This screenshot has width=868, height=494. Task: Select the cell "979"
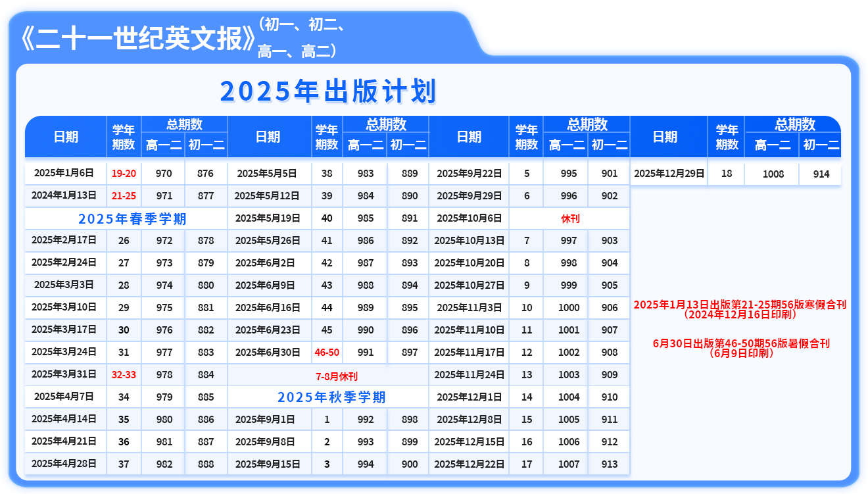(x=164, y=397)
